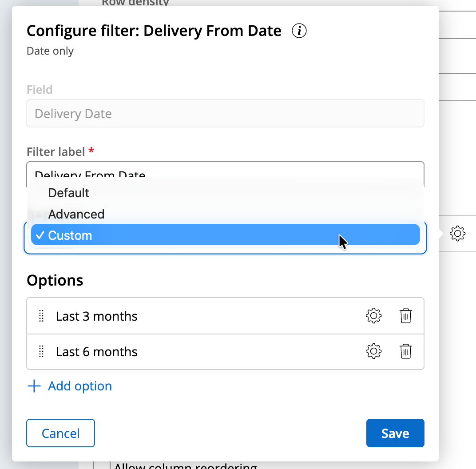Screen dimensions: 476x469
Task: Click the plus icon for Add option
Action: [34, 386]
